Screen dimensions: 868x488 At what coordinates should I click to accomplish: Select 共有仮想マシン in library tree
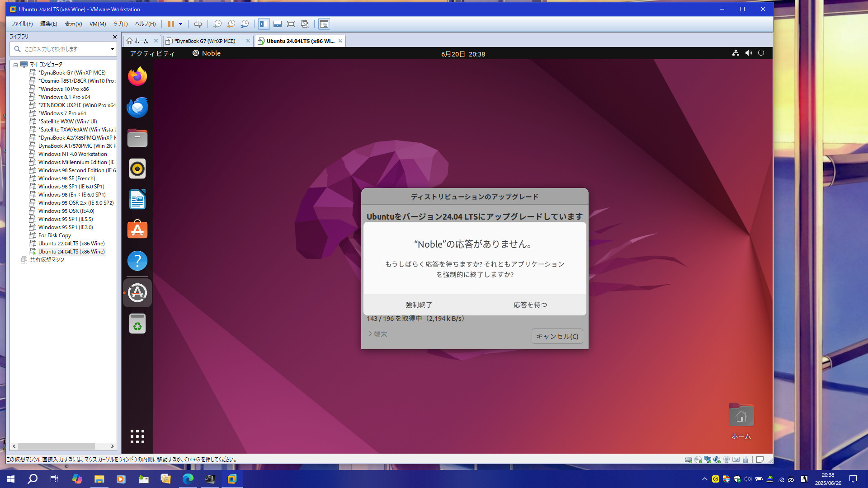click(x=43, y=260)
